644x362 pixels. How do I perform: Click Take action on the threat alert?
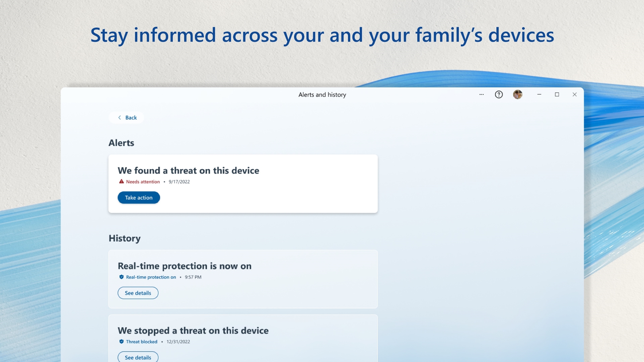pyautogui.click(x=139, y=198)
